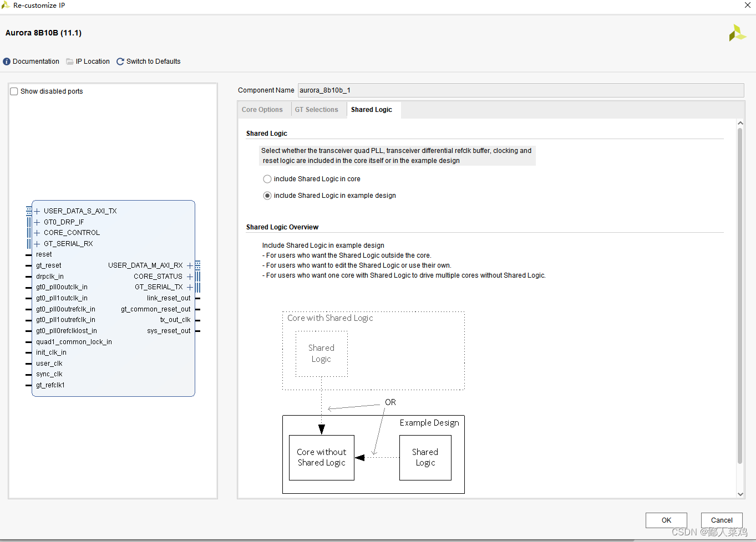Click the Xilinx logo at top right
Viewport: 756px width, 542px height.
(x=738, y=33)
